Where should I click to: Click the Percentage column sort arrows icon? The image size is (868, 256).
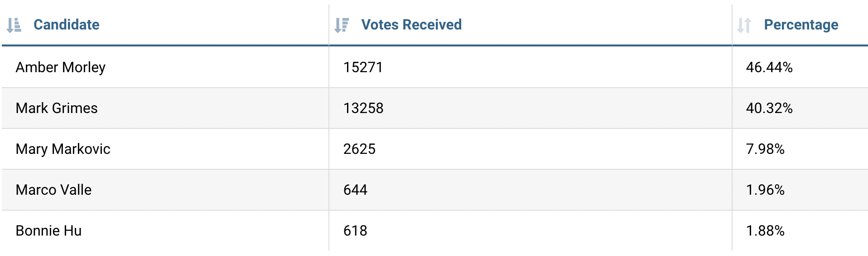pyautogui.click(x=744, y=25)
